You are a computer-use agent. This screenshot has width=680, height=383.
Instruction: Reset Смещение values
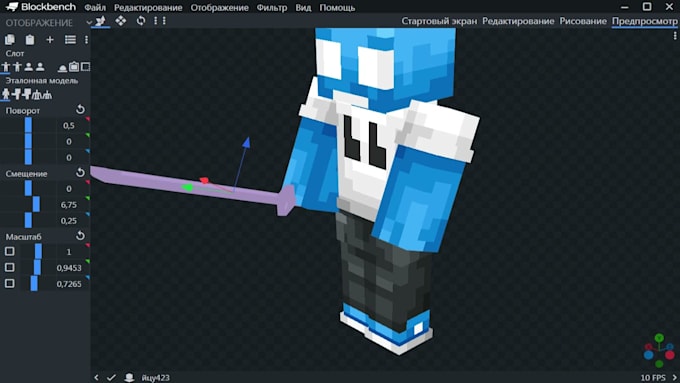[x=80, y=173]
